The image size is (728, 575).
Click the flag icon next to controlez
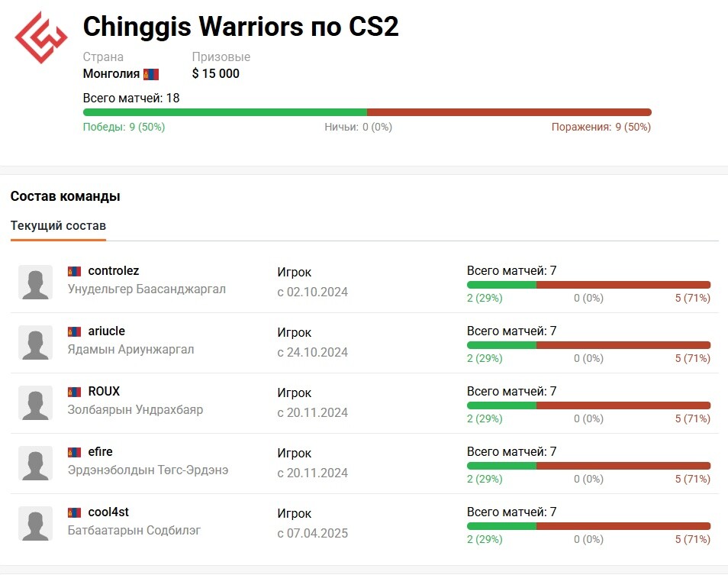(75, 271)
